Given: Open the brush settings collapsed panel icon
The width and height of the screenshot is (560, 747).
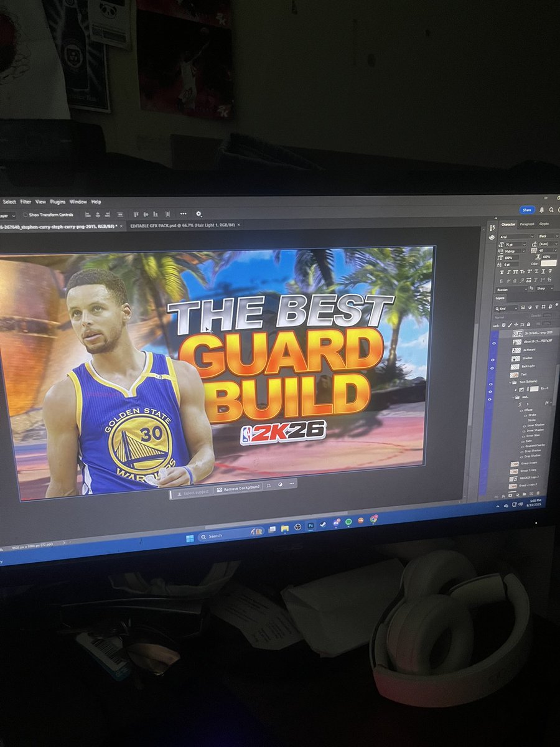Looking at the screenshot, I should (x=492, y=227).
